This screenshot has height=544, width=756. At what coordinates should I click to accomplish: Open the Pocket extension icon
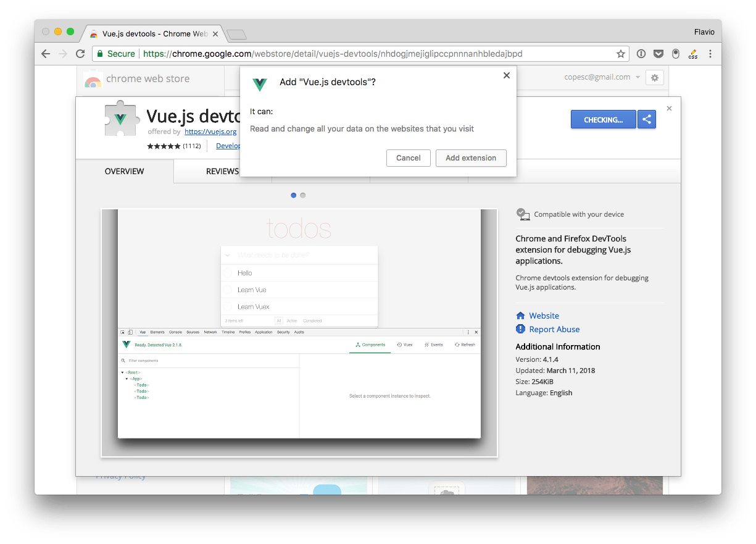pyautogui.click(x=658, y=54)
